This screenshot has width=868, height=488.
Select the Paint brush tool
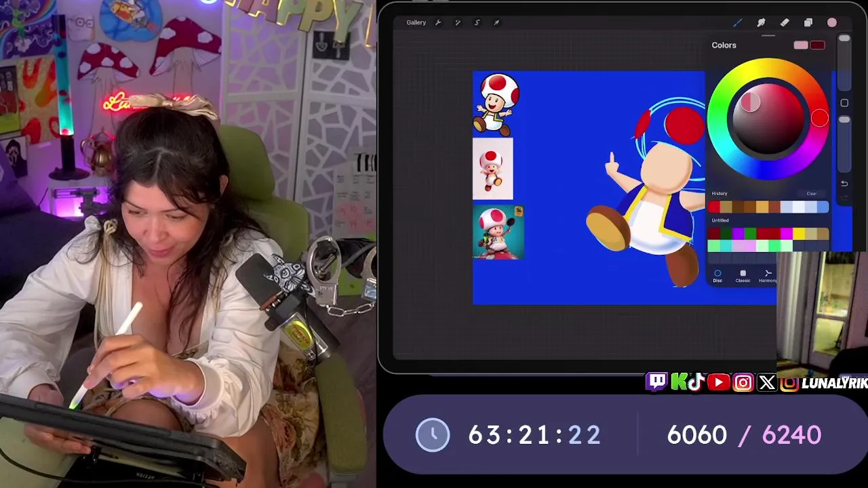[738, 22]
